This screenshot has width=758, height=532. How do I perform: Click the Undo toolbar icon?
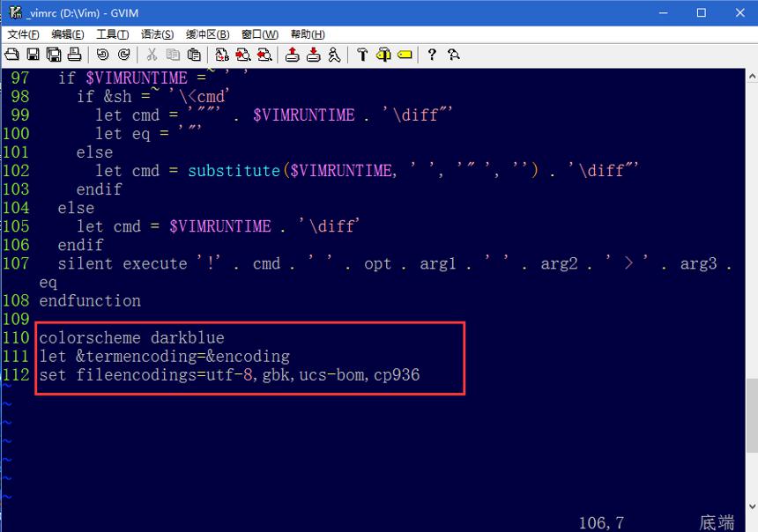[102, 55]
